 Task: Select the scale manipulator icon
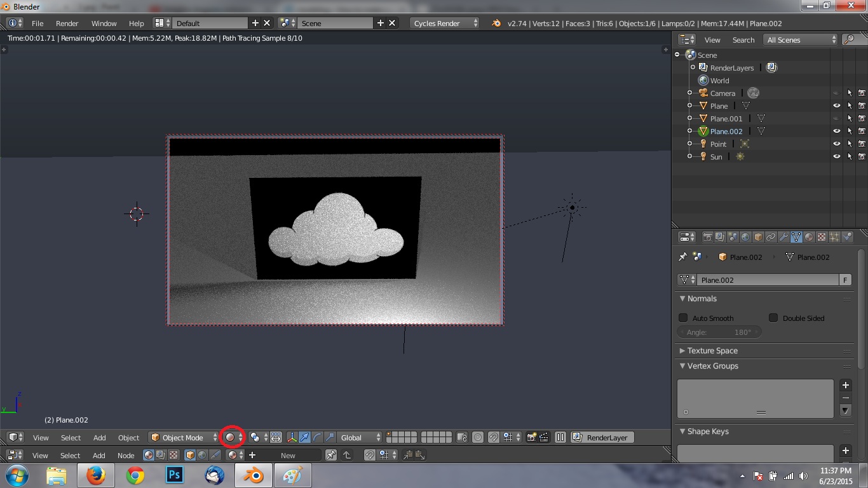330,437
